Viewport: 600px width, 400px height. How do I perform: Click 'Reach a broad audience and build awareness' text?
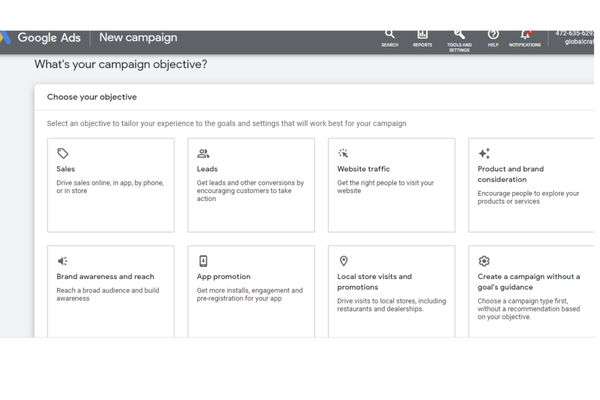(x=108, y=294)
